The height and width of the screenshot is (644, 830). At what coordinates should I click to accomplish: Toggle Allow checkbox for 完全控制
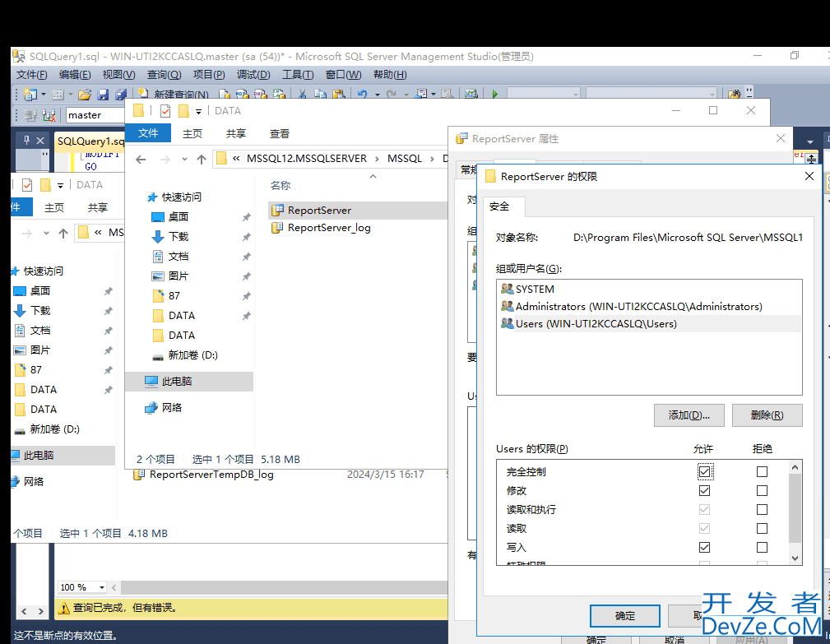[704, 471]
